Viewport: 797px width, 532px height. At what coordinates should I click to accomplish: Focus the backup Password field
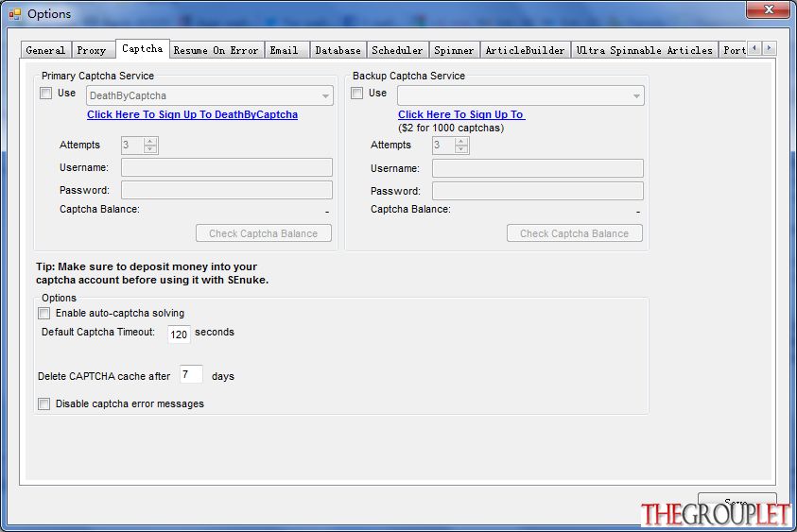[x=538, y=191]
